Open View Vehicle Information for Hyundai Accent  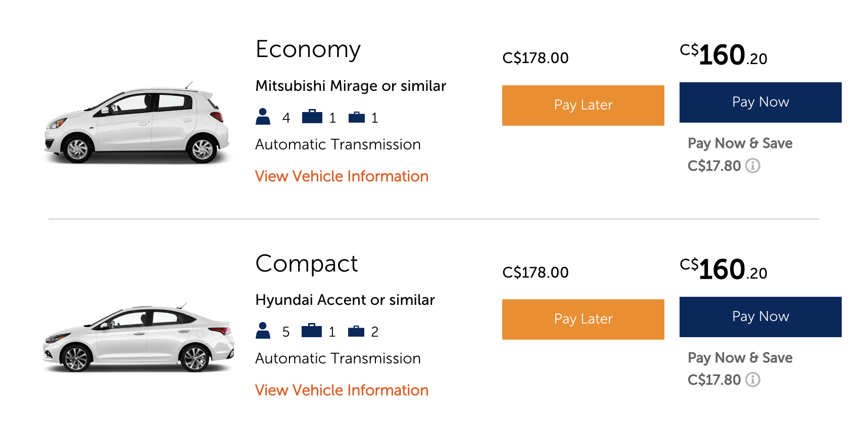pos(342,390)
